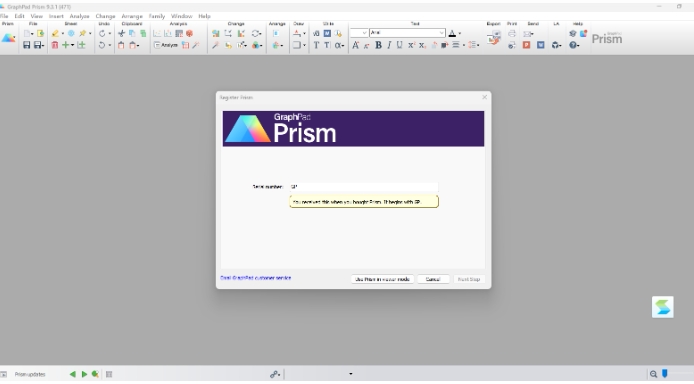Click the Help question mark icon

(x=573, y=45)
